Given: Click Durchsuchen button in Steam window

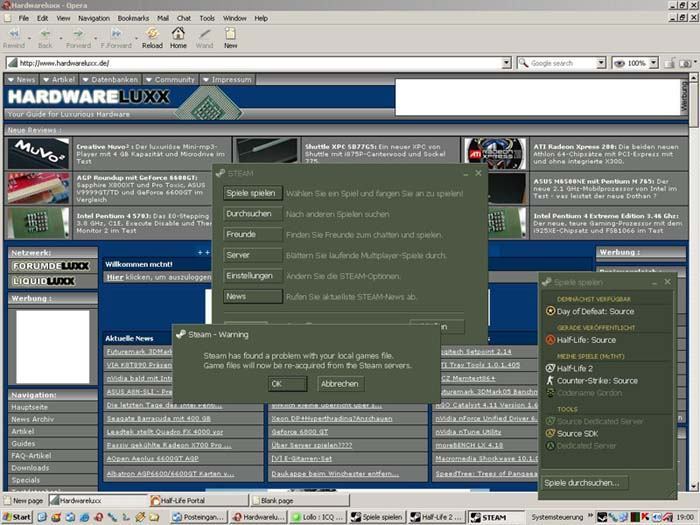Looking at the screenshot, I should click(x=253, y=214).
